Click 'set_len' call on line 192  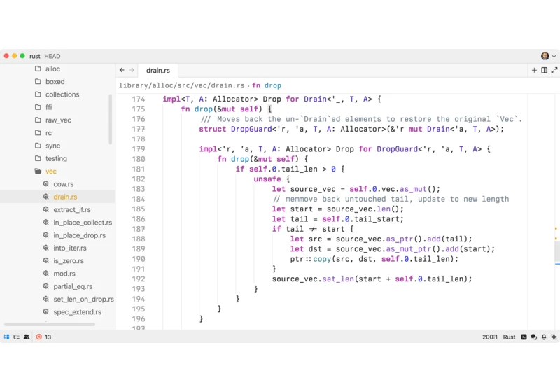click(x=338, y=279)
